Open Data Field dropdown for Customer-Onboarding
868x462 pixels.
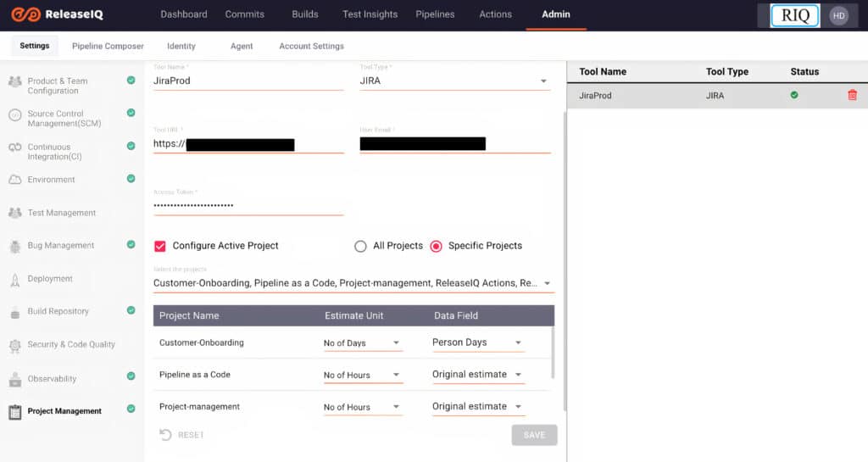(477, 343)
